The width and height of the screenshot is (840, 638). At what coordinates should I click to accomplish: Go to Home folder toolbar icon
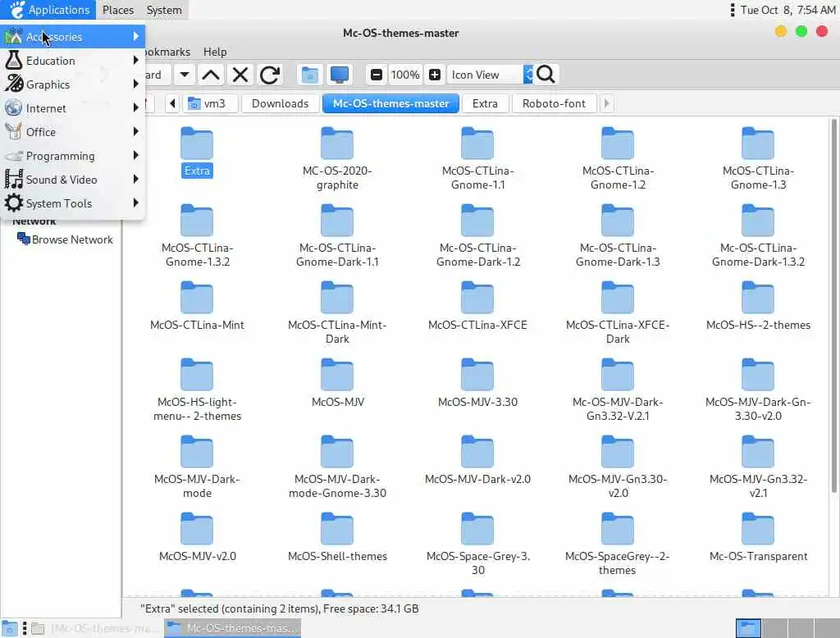coord(309,75)
